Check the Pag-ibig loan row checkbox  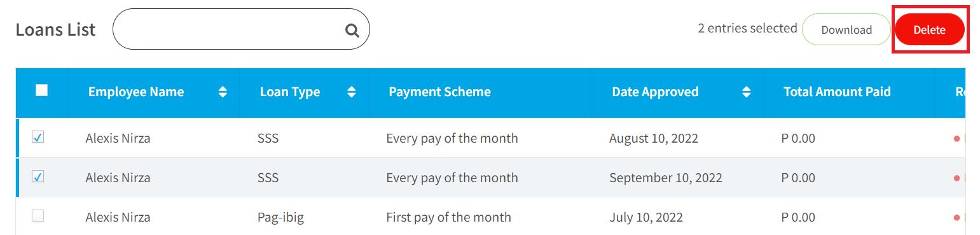pos(38,216)
